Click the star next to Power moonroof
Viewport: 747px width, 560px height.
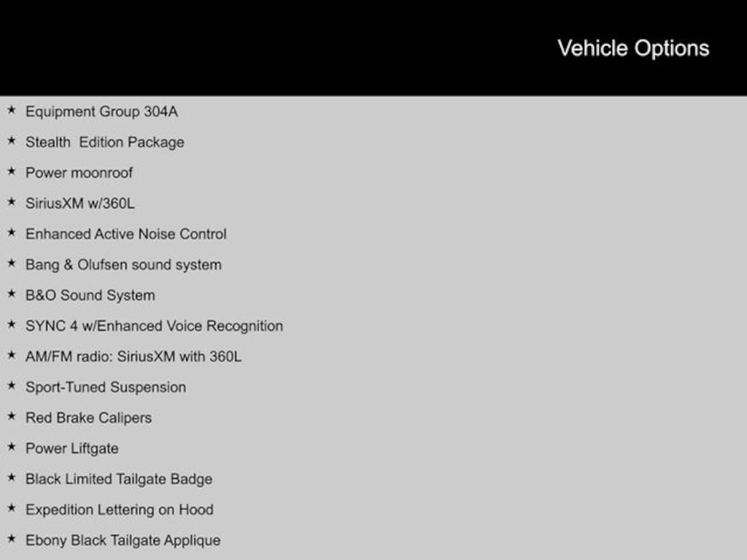11,172
